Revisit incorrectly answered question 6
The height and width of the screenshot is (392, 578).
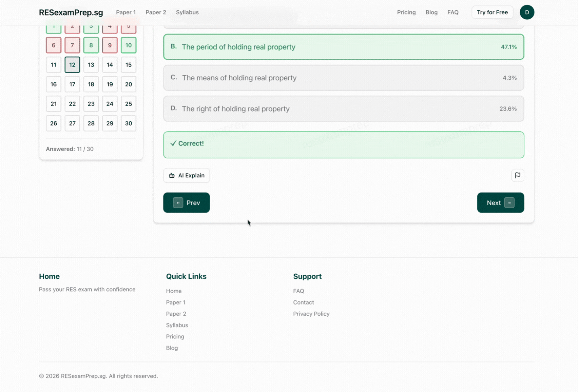tap(54, 45)
